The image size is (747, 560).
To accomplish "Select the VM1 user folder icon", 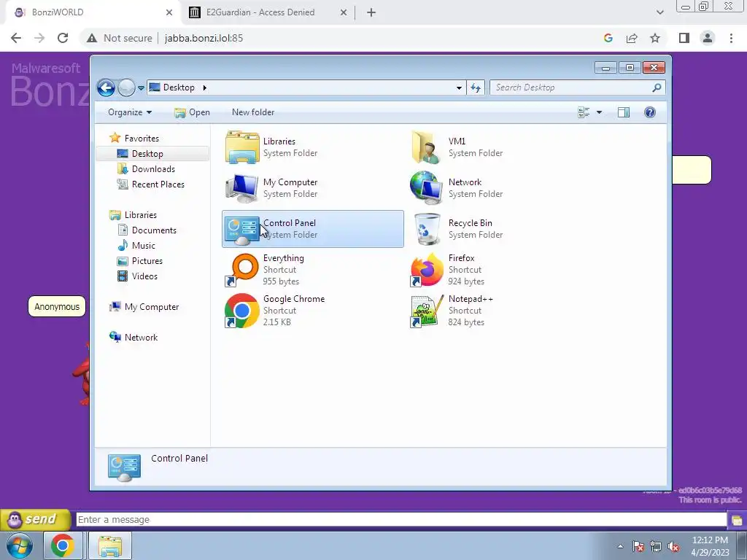I will point(425,147).
